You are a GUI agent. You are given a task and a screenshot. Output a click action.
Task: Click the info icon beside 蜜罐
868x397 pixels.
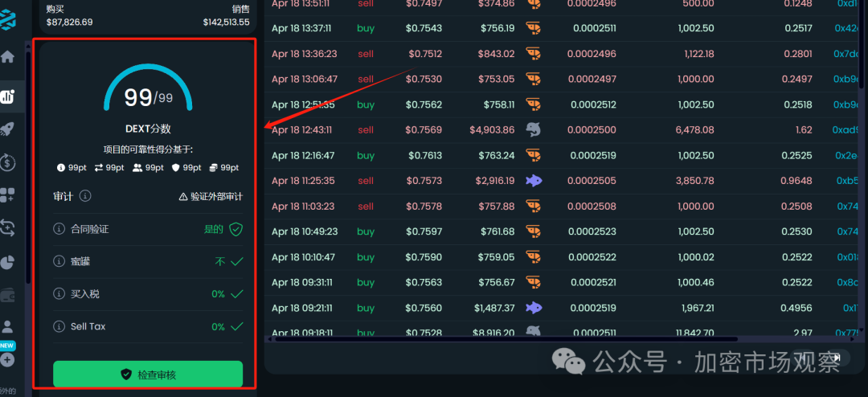[59, 261]
